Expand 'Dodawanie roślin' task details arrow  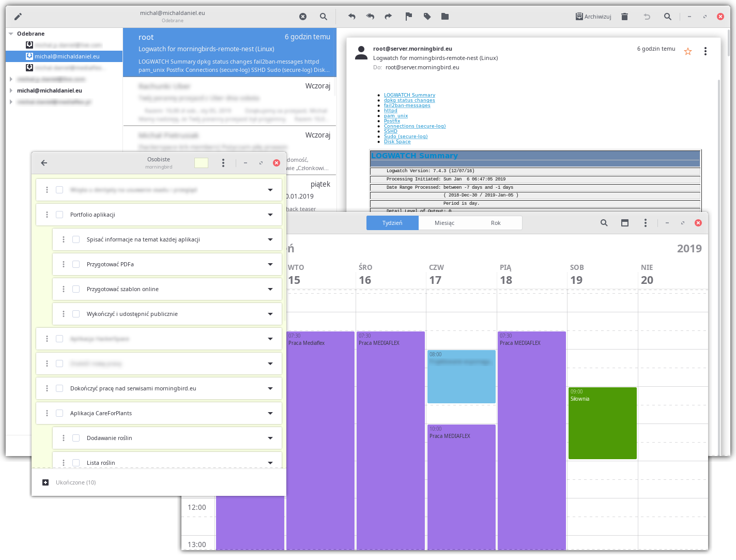[x=270, y=438]
